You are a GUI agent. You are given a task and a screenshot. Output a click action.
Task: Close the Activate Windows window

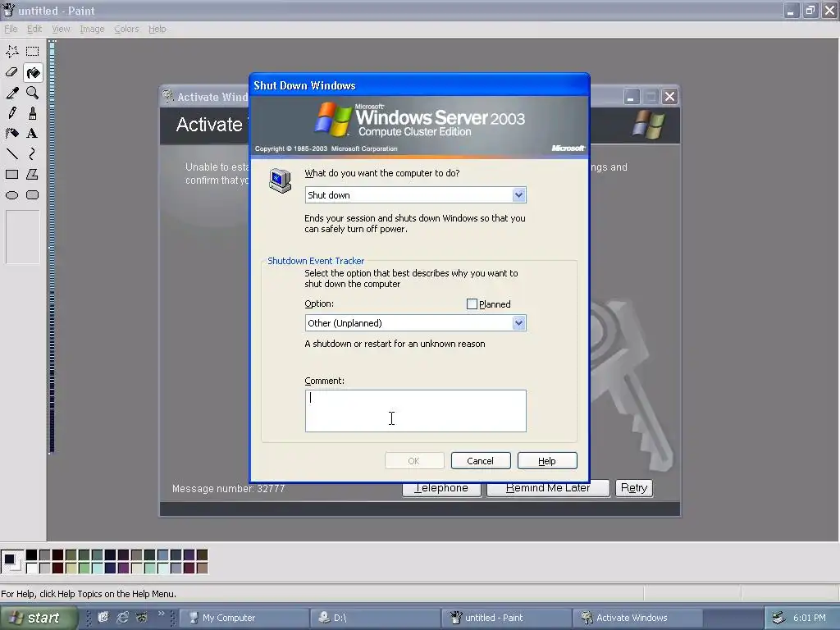(669, 97)
